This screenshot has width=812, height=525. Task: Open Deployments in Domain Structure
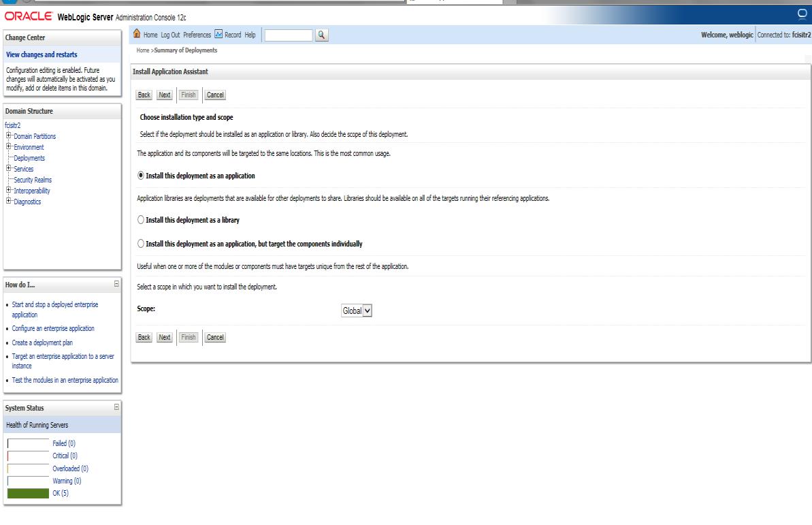(29, 158)
